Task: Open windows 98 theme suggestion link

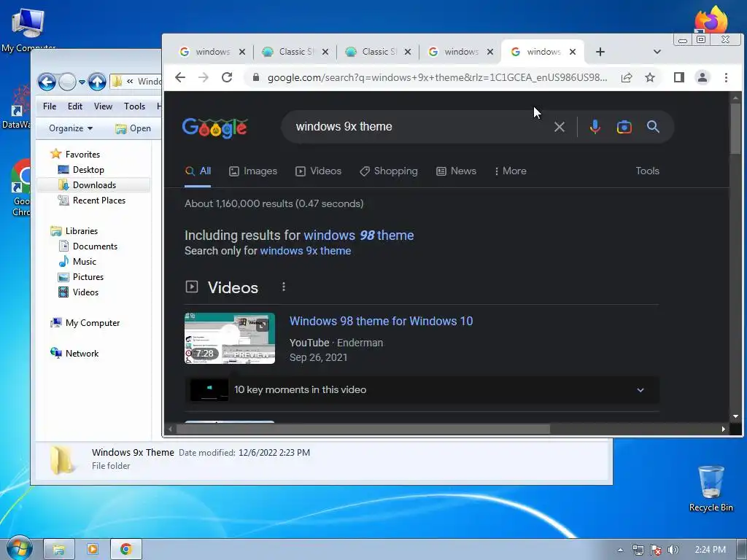Action: pyautogui.click(x=359, y=236)
